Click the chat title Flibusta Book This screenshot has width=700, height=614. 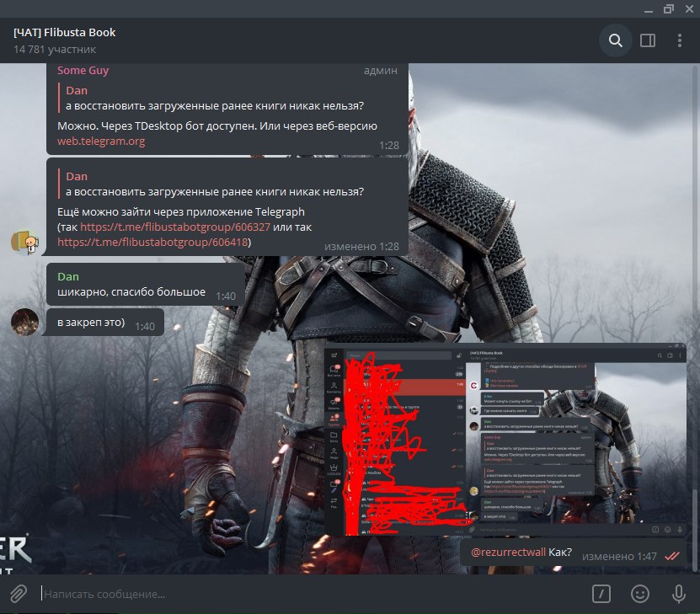64,33
